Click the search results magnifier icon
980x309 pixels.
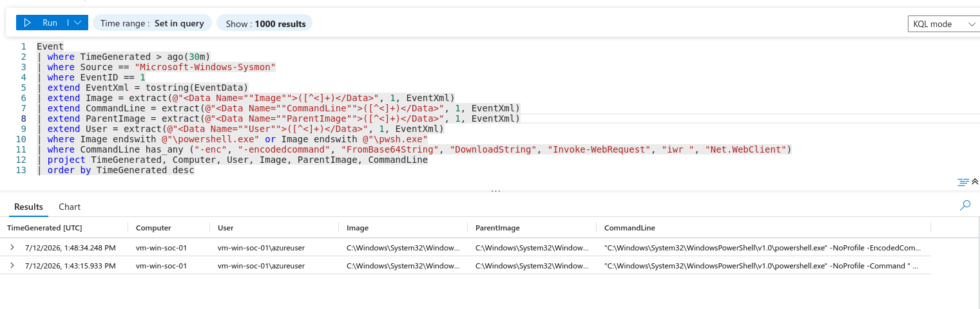[x=965, y=205]
